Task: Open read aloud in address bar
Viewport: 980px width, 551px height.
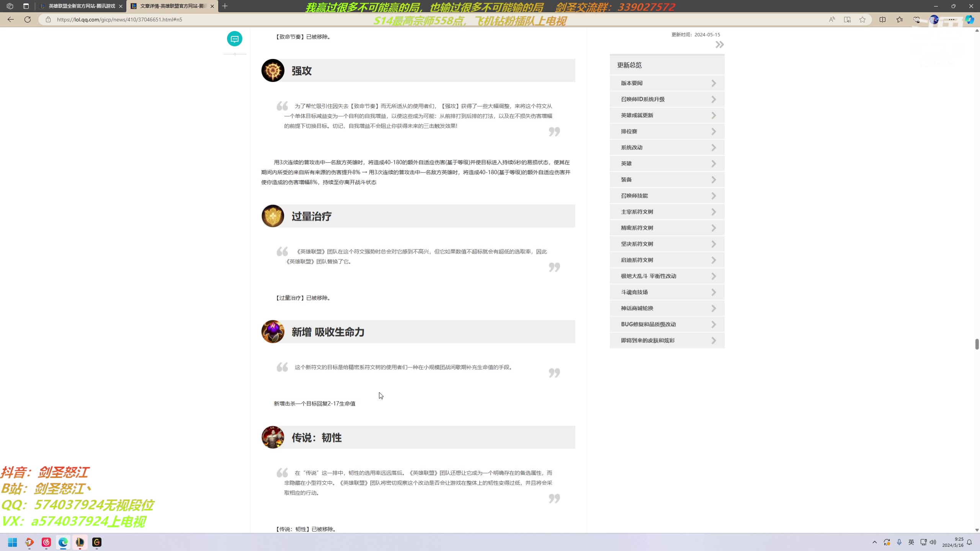Action: point(832,20)
